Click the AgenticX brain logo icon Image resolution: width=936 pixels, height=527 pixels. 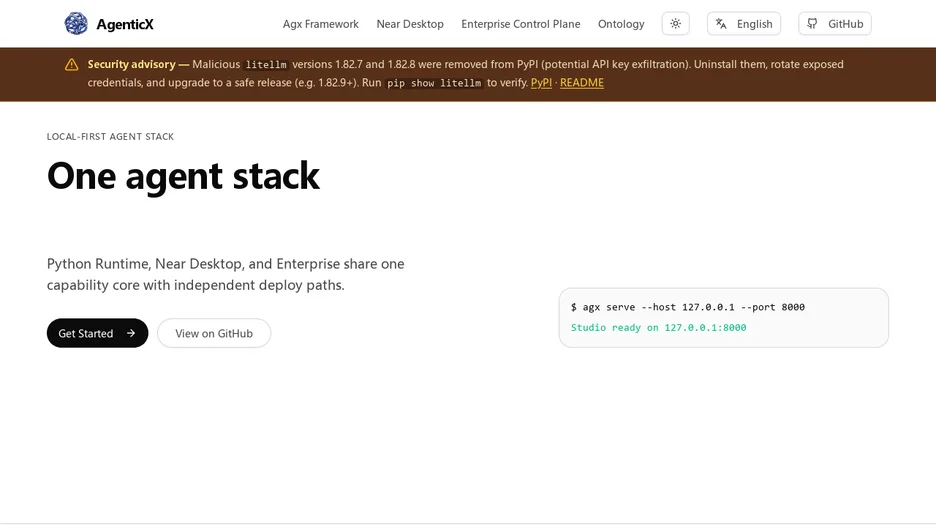76,24
